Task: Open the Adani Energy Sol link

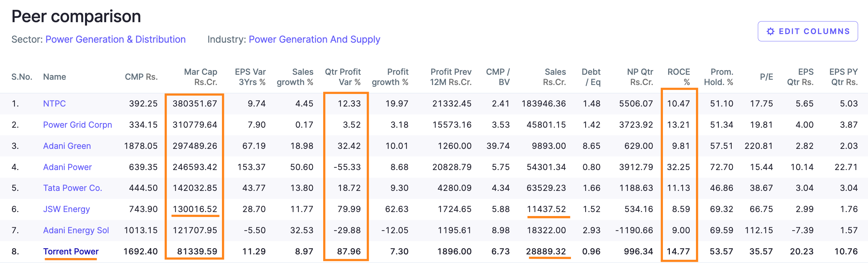Action: [x=76, y=231]
